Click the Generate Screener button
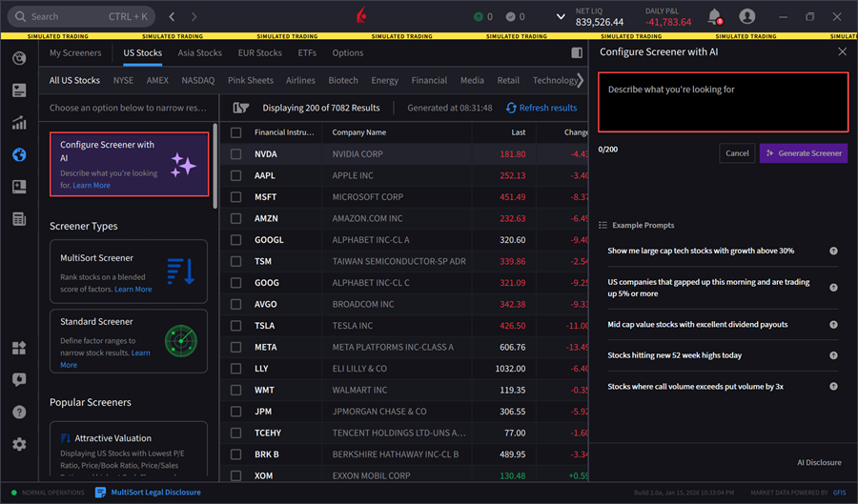This screenshot has height=504, width=858. (x=803, y=153)
